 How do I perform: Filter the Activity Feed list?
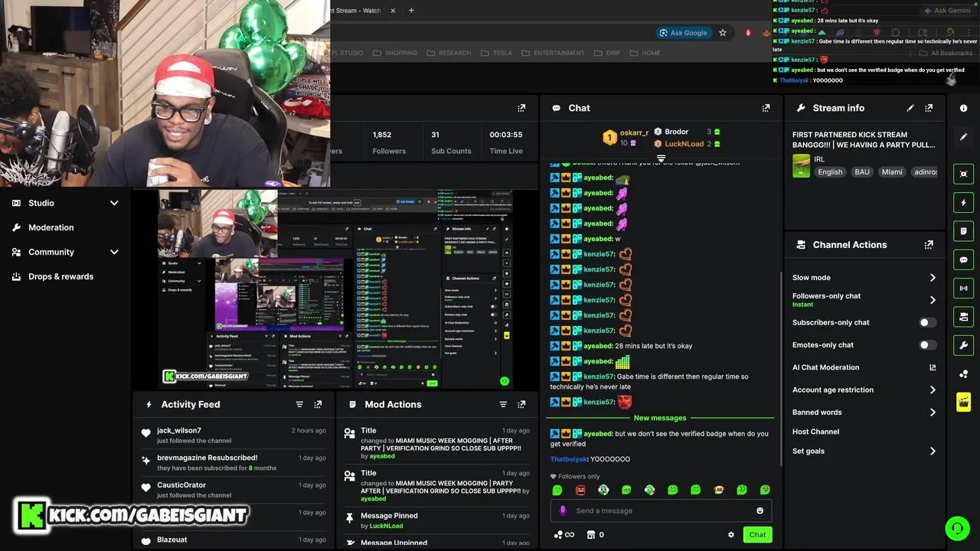tap(299, 404)
